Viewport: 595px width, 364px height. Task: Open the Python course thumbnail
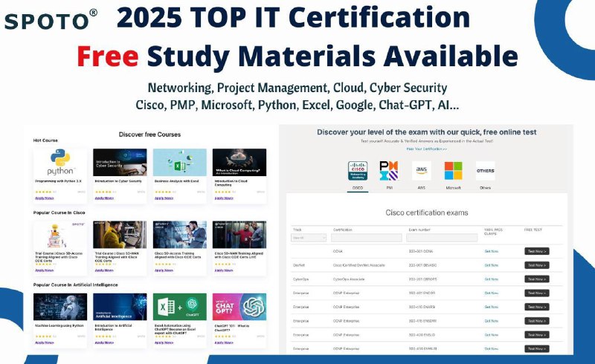click(x=60, y=162)
